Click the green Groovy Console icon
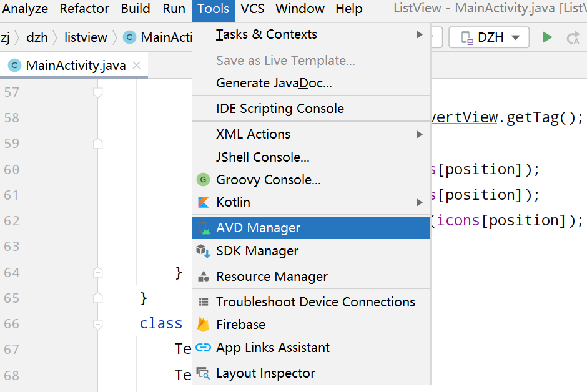Viewport: 587px width, 392px height. [x=203, y=180]
